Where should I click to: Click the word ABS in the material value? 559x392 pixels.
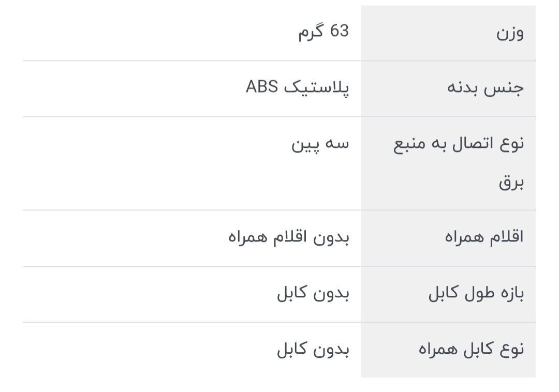[x=262, y=87]
